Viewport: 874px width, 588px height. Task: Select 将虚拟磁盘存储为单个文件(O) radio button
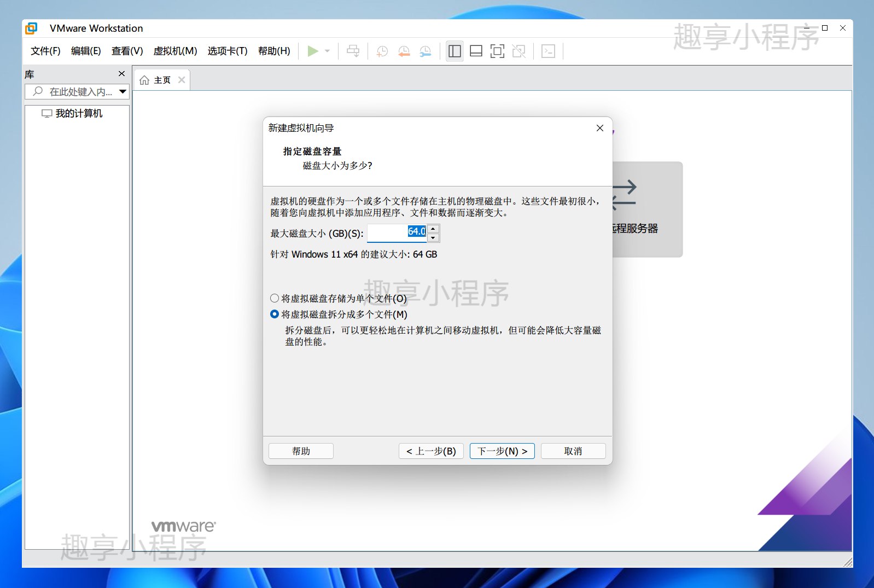click(x=275, y=298)
